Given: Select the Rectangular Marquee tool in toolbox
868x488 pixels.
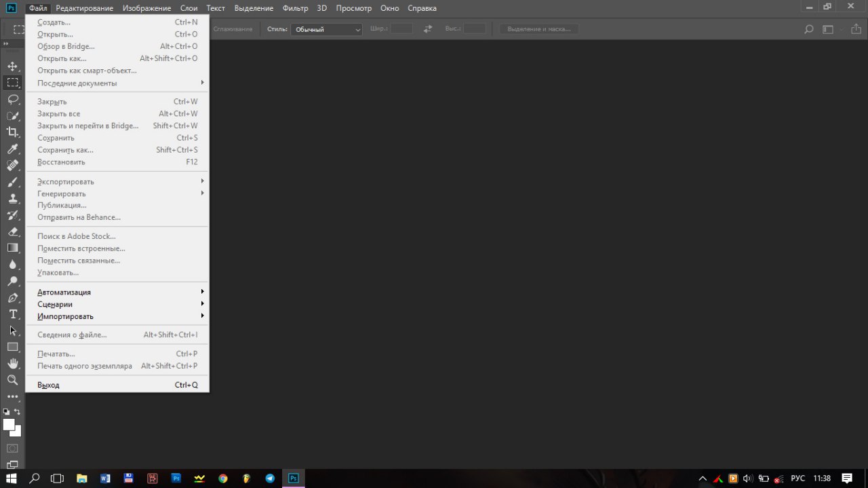Looking at the screenshot, I should point(12,83).
